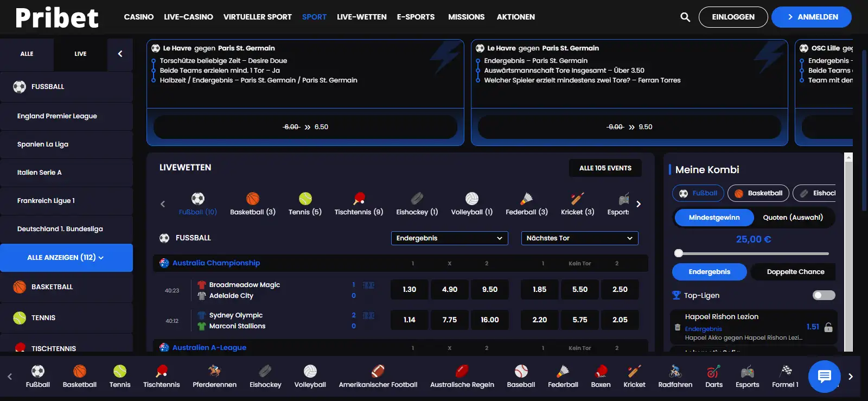Select Darts in the bottom sports bar

tap(714, 377)
